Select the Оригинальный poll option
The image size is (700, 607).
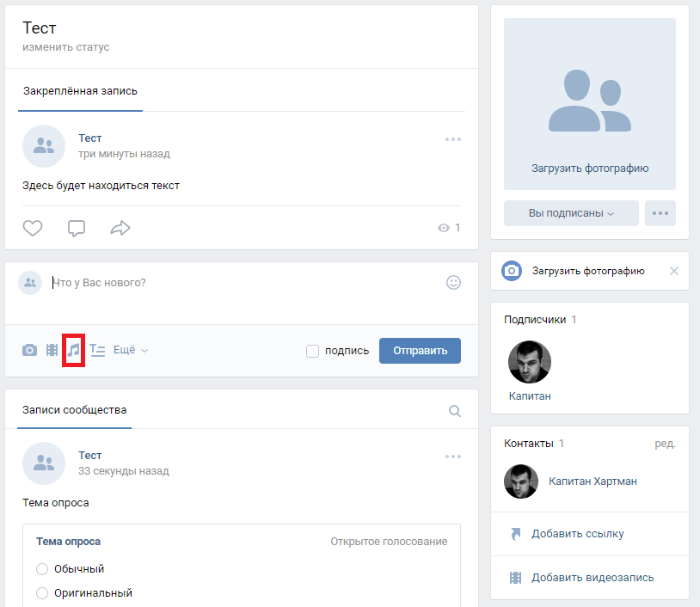[43, 593]
